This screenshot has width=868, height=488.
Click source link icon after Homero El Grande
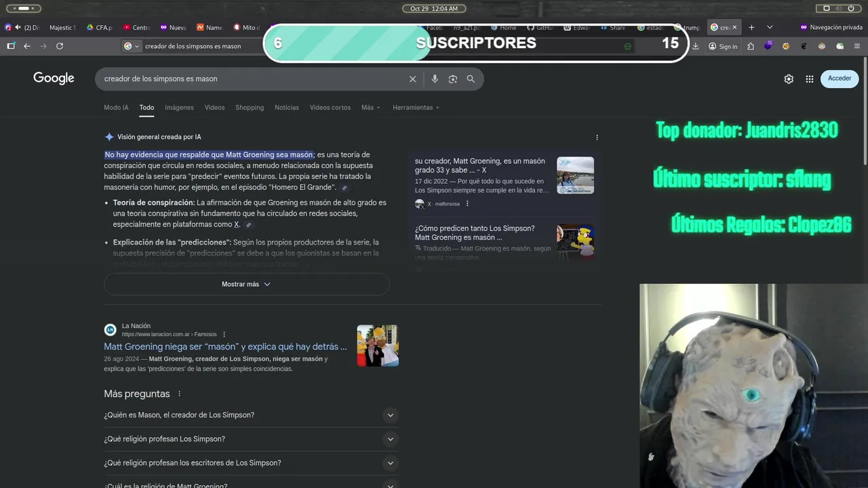[344, 188]
